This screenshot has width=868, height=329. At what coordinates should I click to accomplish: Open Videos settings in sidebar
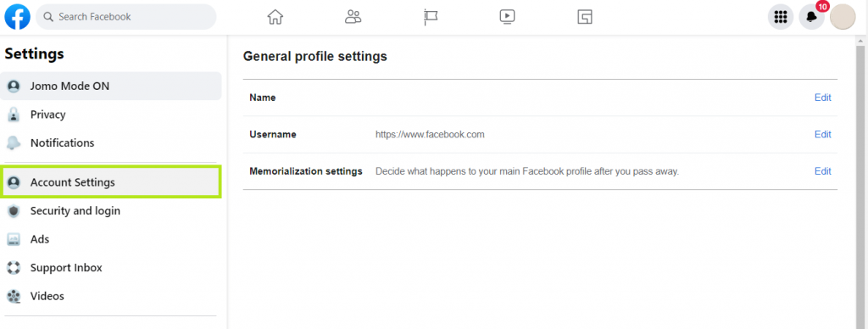tap(111, 296)
